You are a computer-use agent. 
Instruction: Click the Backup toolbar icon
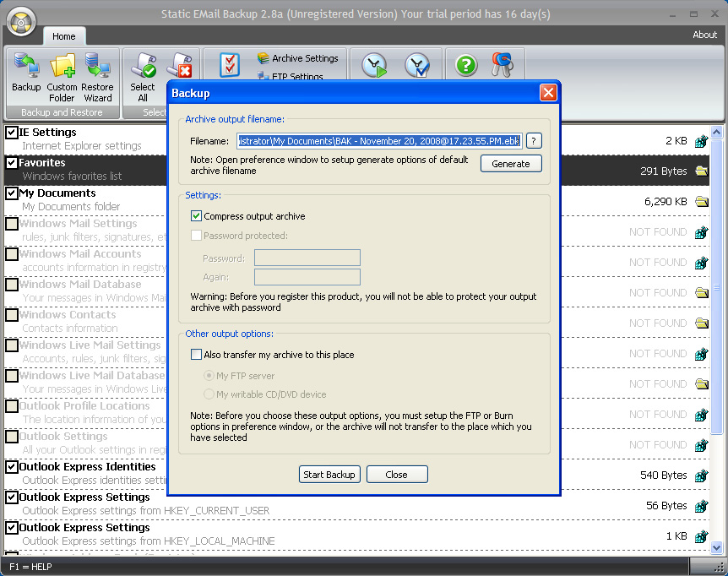[26, 73]
